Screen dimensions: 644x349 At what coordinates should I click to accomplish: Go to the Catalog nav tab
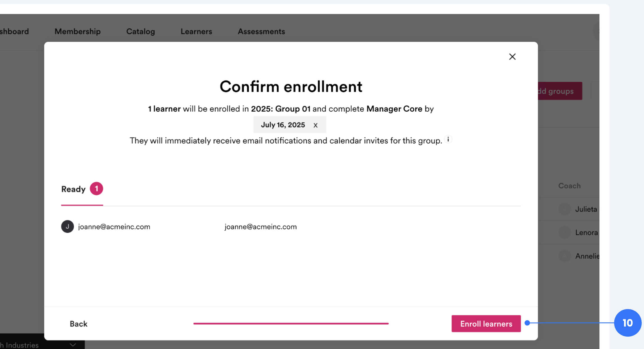[x=141, y=31]
